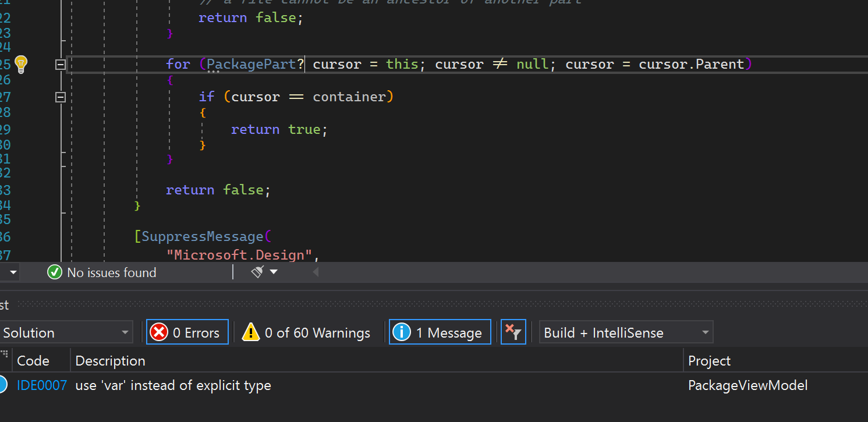Click the Description column header
The width and height of the screenshot is (868, 422).
110,360
